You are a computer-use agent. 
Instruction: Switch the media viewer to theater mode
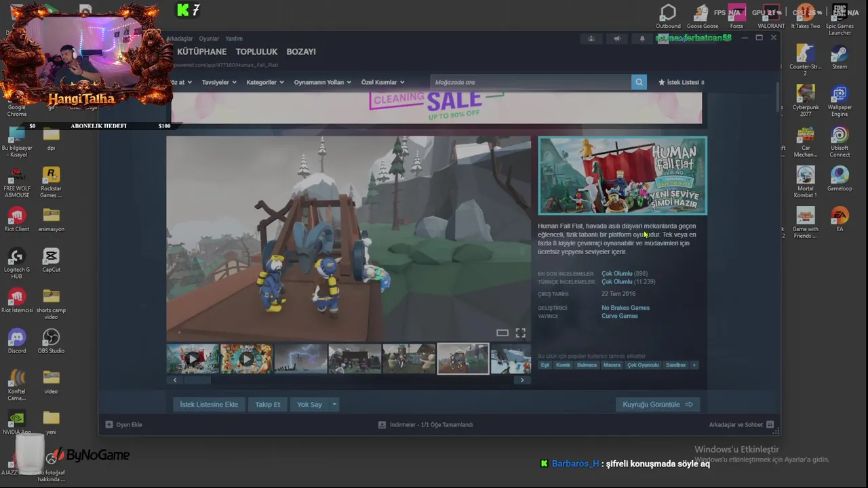click(502, 333)
